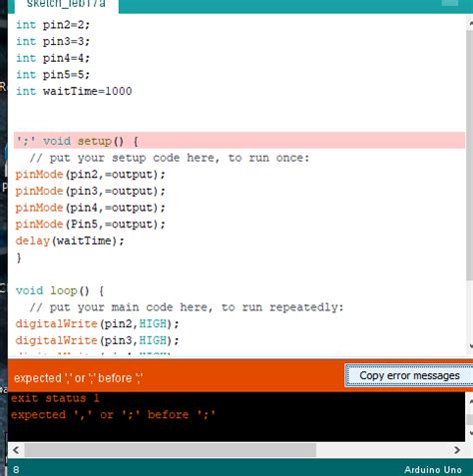The height and width of the screenshot is (476, 473).
Task: Click the line 'pinMode(pin2,=output);'
Action: click(90, 175)
